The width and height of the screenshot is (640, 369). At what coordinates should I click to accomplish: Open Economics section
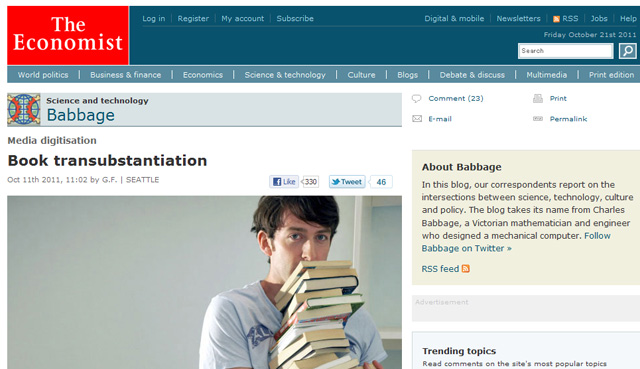pyautogui.click(x=203, y=75)
